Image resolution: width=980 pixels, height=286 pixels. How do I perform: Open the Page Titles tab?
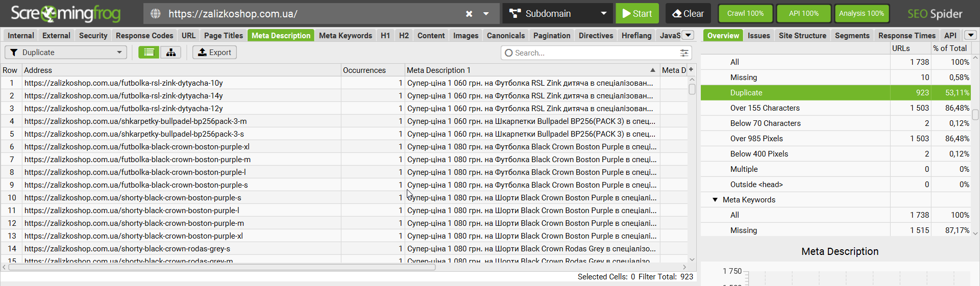[224, 36]
